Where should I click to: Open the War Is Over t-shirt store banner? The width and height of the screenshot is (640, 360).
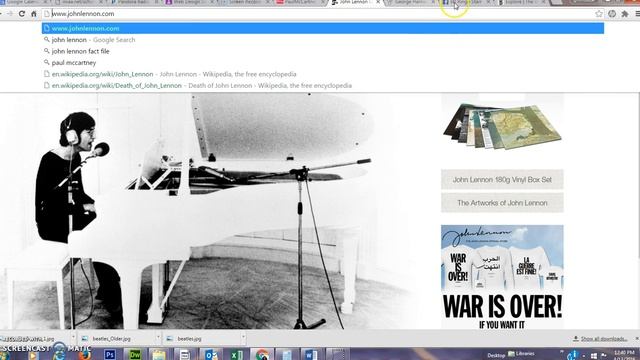coord(502,277)
